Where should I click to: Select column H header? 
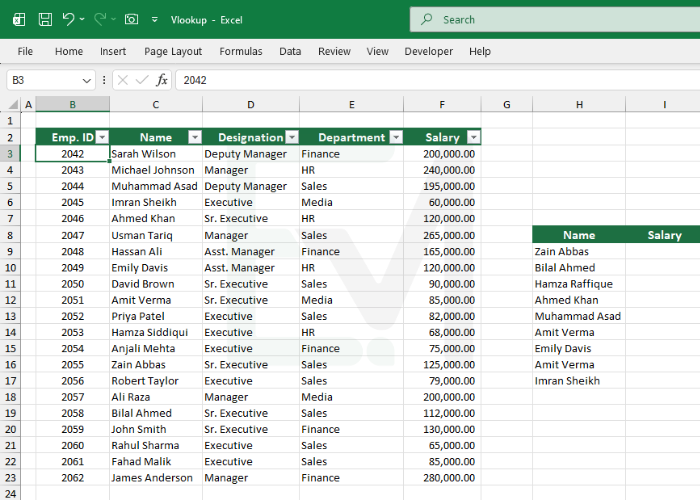tap(579, 104)
